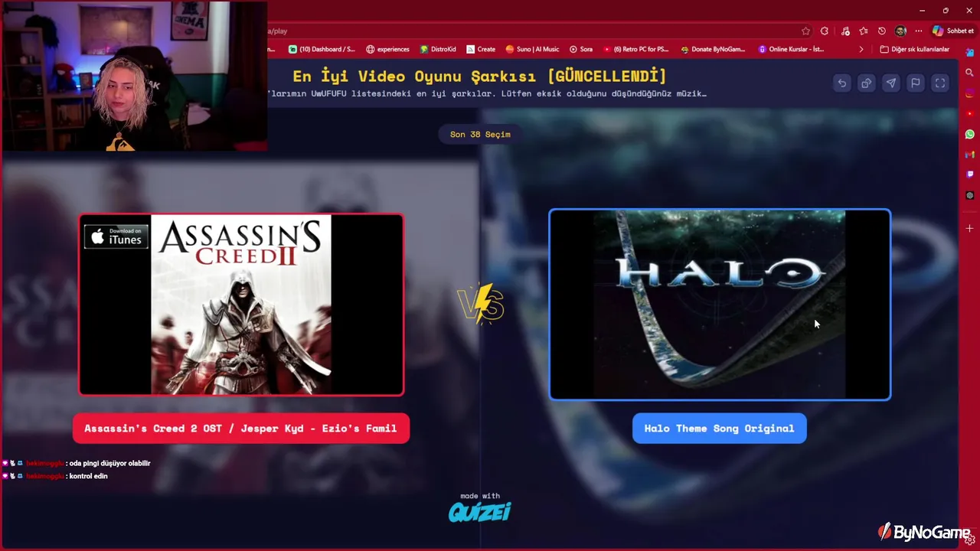Click chat message 'oda pingi düşüyor olabilir'

pos(109,463)
